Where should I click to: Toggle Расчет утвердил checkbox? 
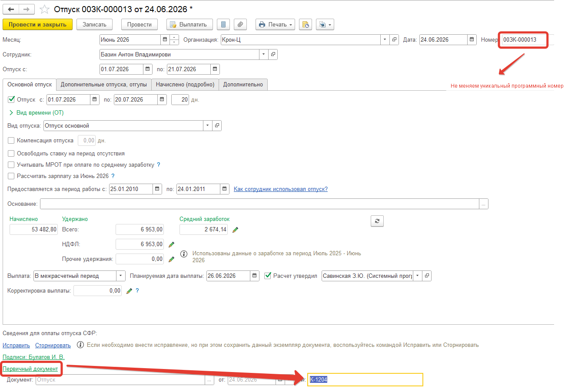(x=268, y=276)
